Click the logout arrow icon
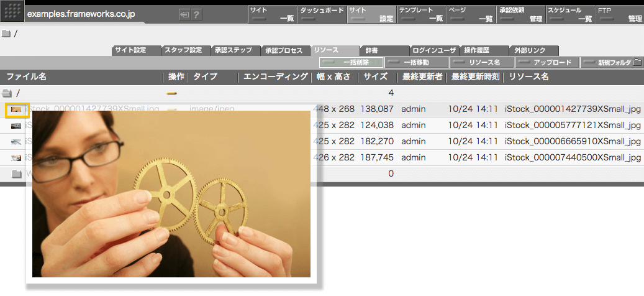The image size is (644, 296). point(185,15)
